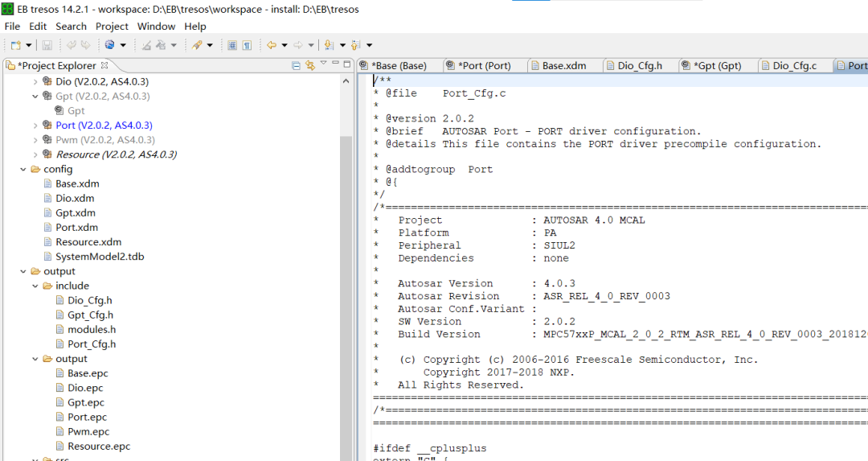868x461 pixels.
Task: Click the Save icon in toolbar
Action: click(47, 46)
